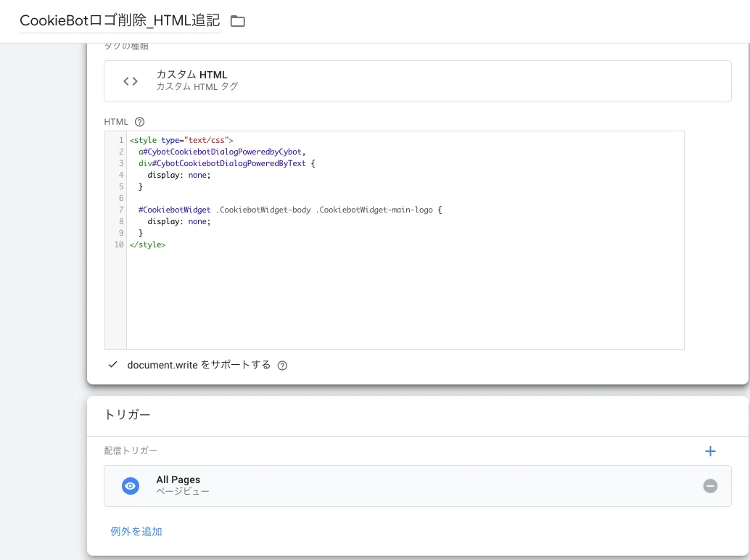Click the 例外を追加 link
750x560 pixels.
pos(136,531)
